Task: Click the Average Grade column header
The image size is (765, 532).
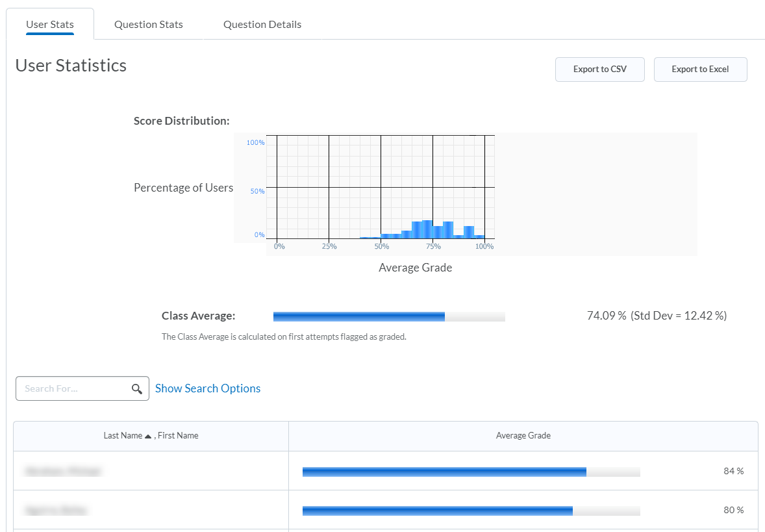Action: pyautogui.click(x=523, y=436)
